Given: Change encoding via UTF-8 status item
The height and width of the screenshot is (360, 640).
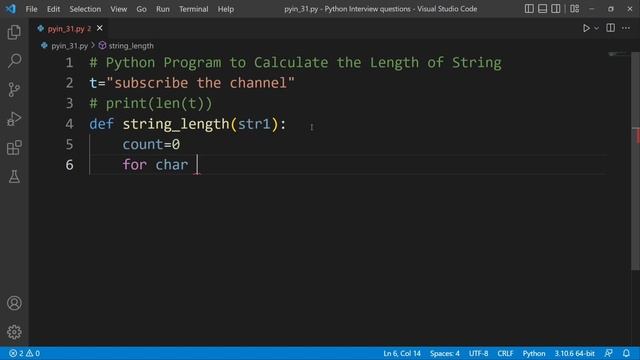Looking at the screenshot, I should coord(478,353).
